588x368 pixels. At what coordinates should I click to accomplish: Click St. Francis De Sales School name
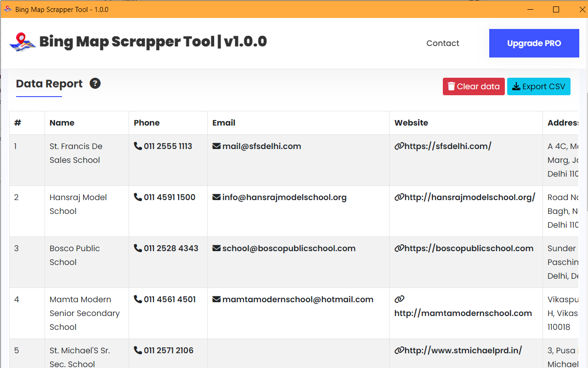(x=76, y=153)
